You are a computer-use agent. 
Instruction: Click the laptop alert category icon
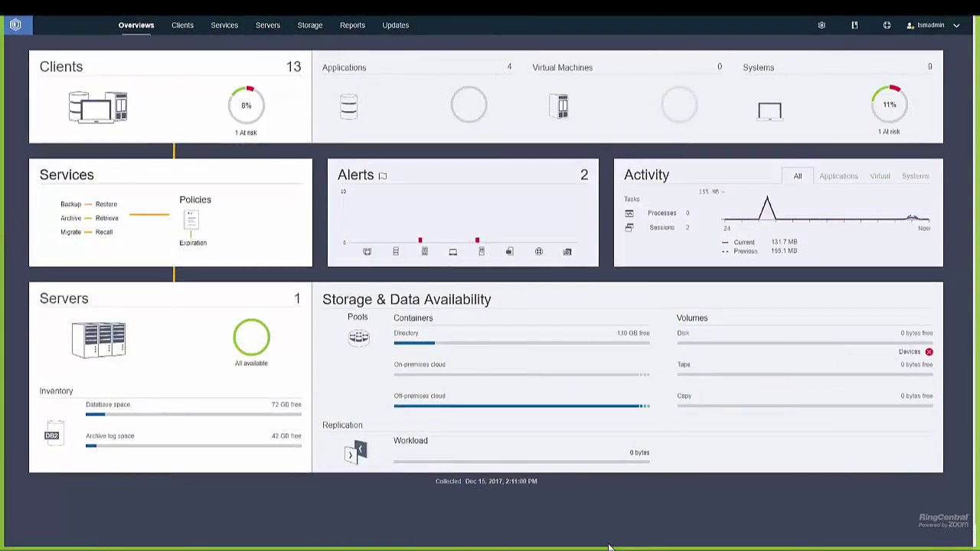(x=453, y=252)
